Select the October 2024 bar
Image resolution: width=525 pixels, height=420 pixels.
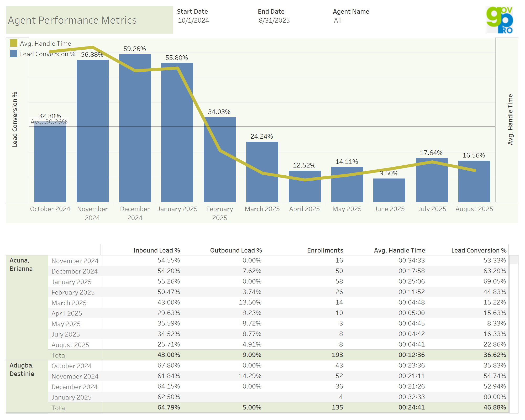tap(50, 168)
